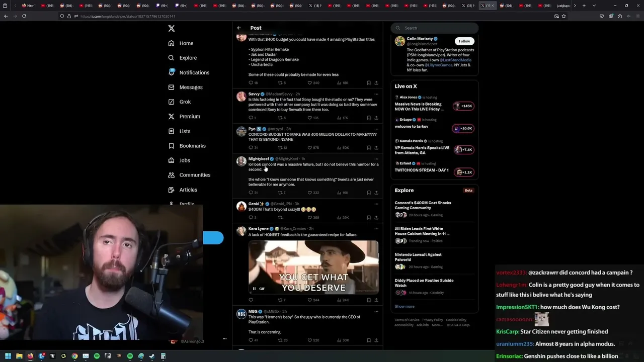This screenshot has height=362, width=644.
Task: Share Genki's tweet
Action: click(376, 218)
